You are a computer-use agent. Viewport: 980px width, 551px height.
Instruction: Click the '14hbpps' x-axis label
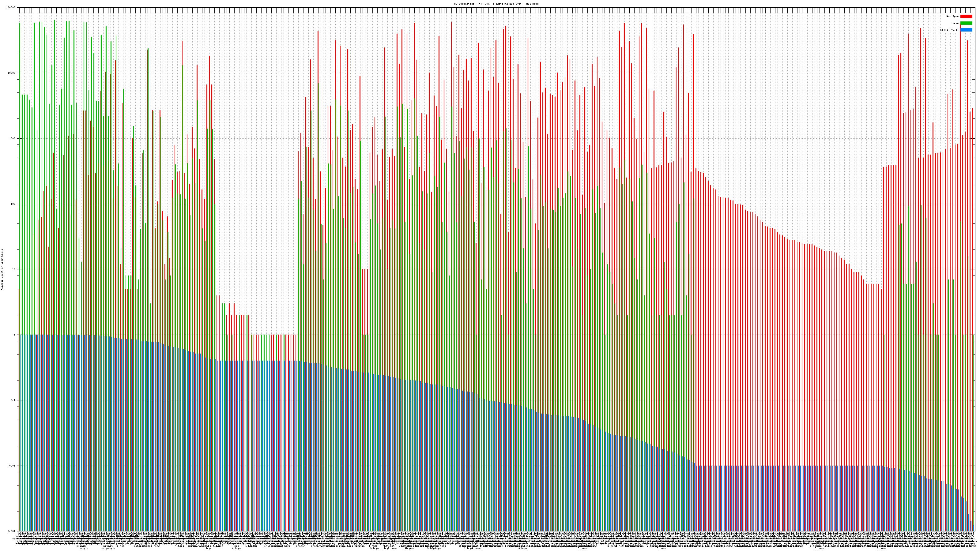[x=409, y=548]
